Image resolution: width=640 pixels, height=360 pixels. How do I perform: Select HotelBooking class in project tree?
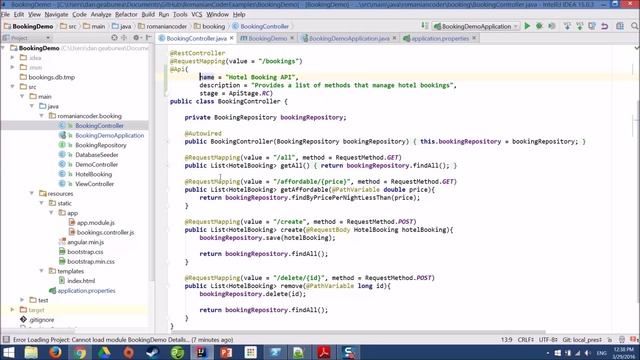(x=93, y=174)
